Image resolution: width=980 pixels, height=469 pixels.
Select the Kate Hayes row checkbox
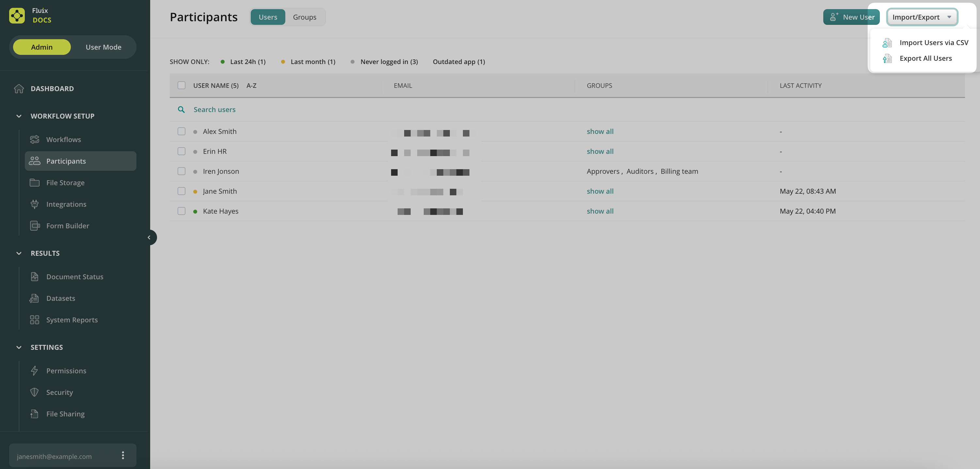click(x=182, y=211)
